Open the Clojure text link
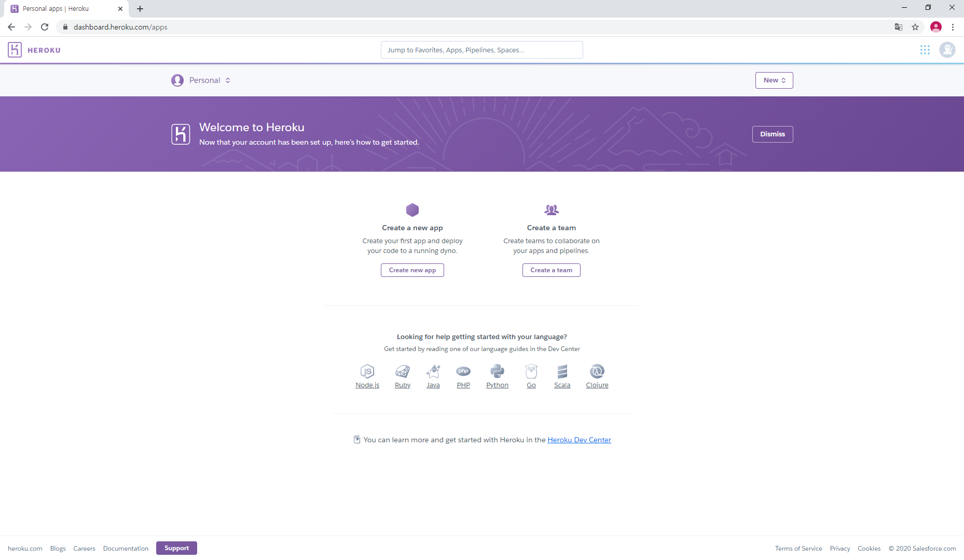Screen dimensions: 964x560 (597, 385)
